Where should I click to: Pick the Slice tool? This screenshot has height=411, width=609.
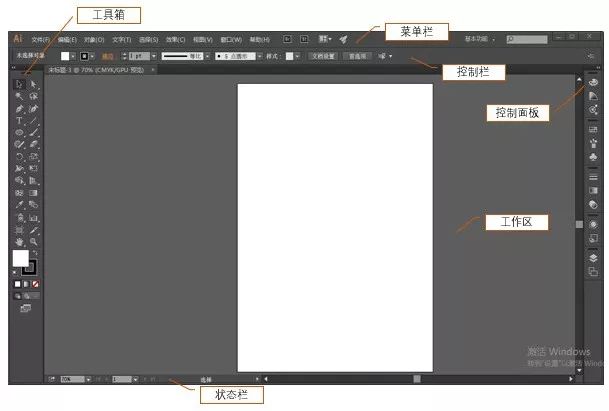[x=33, y=230]
